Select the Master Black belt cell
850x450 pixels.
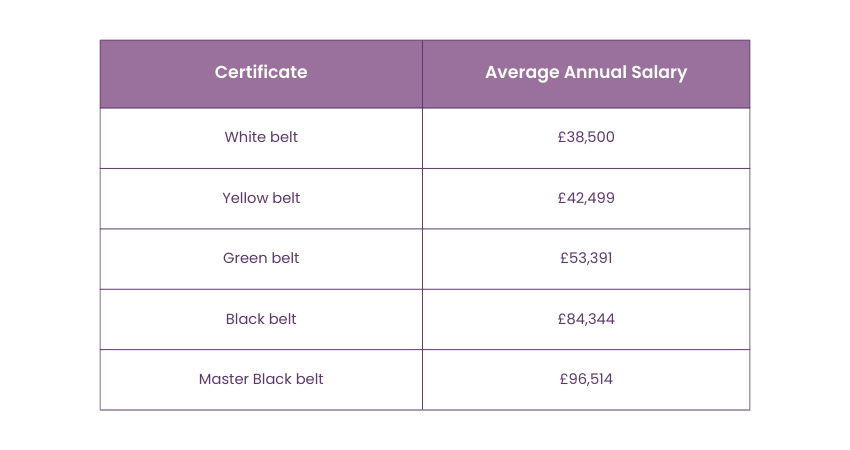point(261,379)
